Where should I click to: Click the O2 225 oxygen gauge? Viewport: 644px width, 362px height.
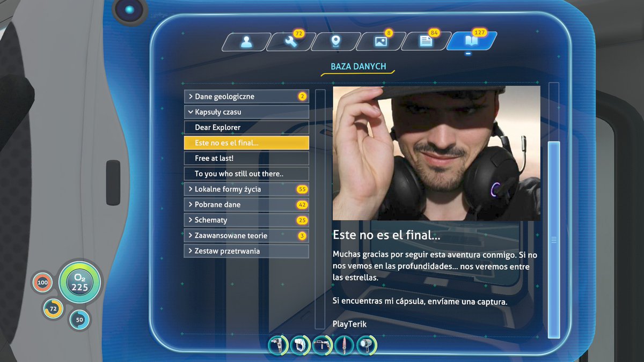pos(80,282)
